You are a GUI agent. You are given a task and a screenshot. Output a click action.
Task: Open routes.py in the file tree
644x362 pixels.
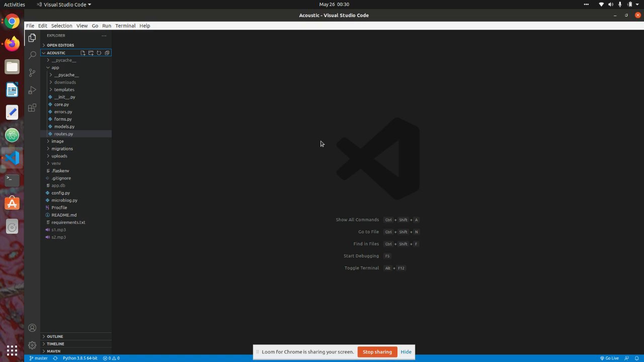click(76, 134)
